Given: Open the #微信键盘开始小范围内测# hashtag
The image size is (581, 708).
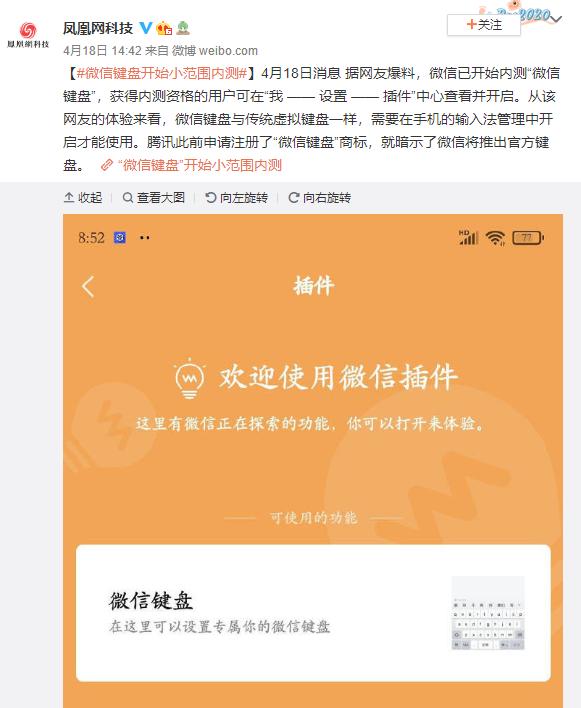Looking at the screenshot, I should click(x=162, y=73).
